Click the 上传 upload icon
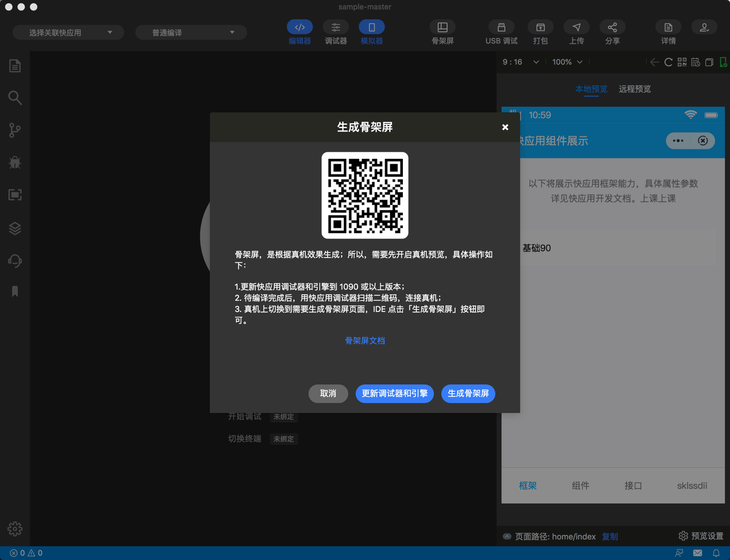 576,32
